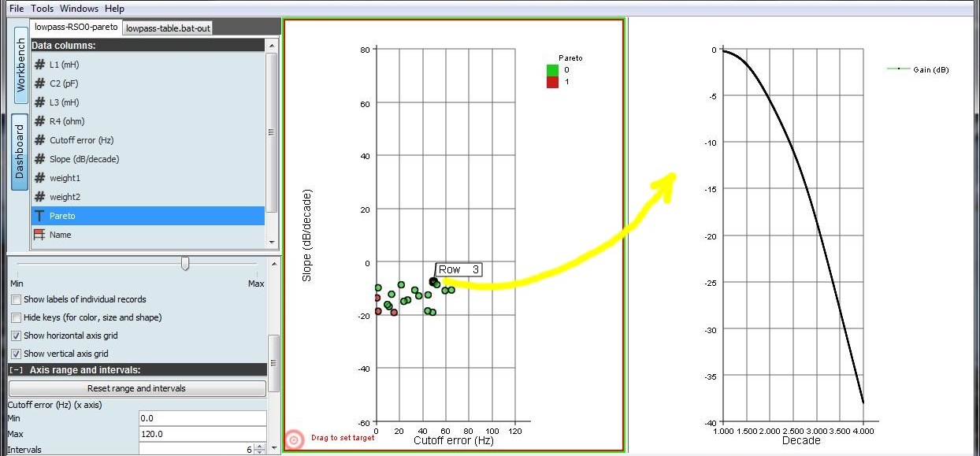Disable Show horizontal axis grid

[x=17, y=336]
